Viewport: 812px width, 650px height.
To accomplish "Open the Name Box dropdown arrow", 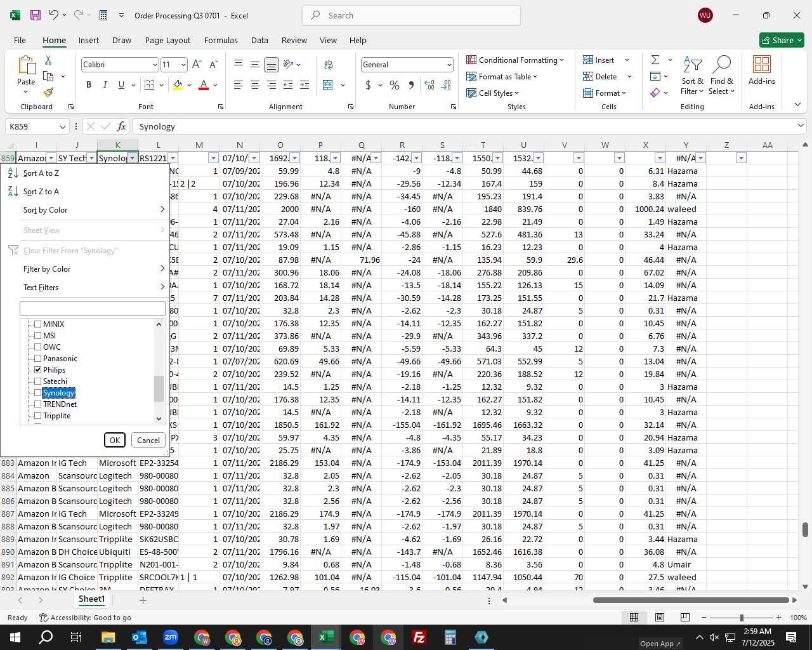I will 62,126.
